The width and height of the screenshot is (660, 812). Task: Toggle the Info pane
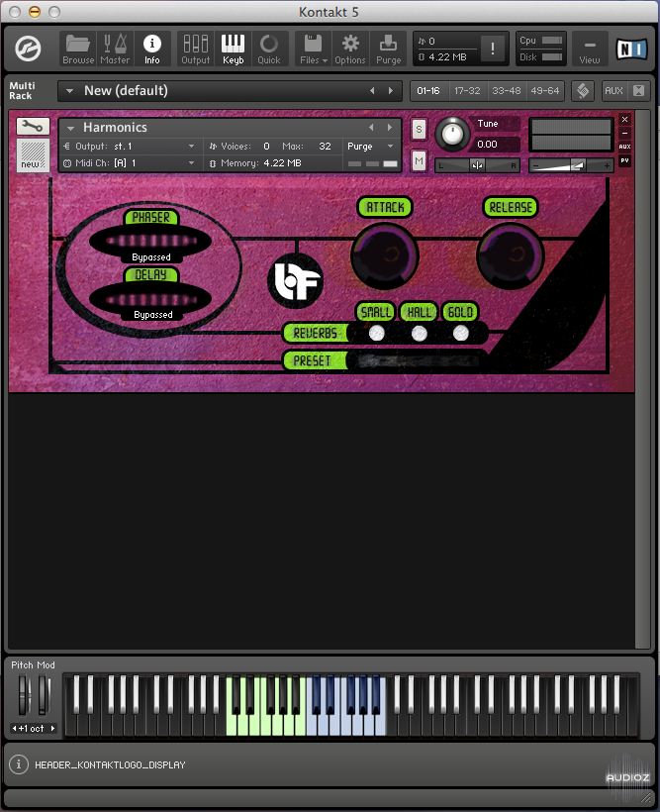coord(151,50)
